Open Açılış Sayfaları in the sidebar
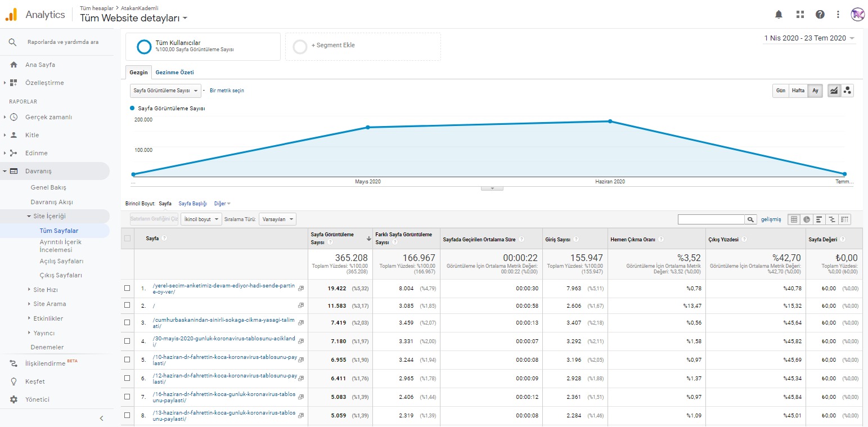 (x=61, y=261)
